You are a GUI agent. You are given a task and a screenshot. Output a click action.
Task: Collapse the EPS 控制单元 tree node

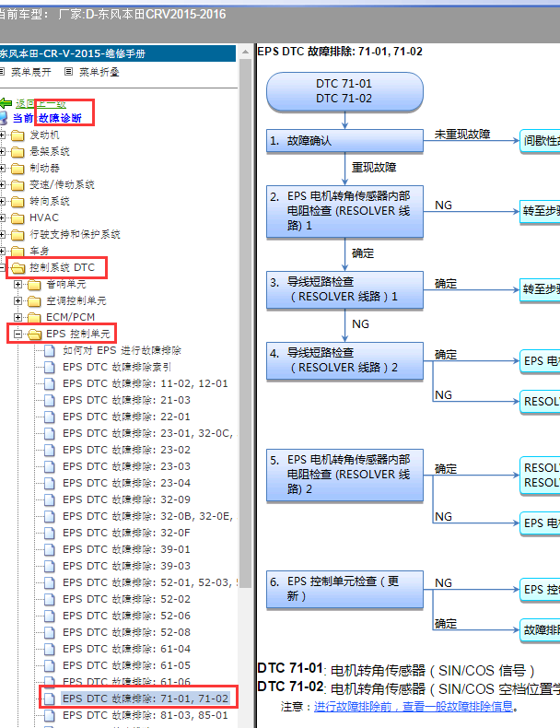pyautogui.click(x=17, y=334)
